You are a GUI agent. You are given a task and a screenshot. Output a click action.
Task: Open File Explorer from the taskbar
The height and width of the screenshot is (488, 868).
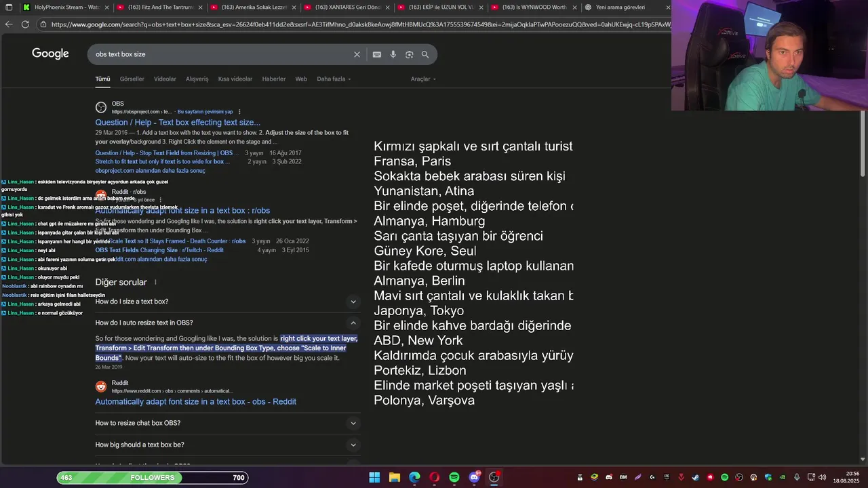coord(394,477)
